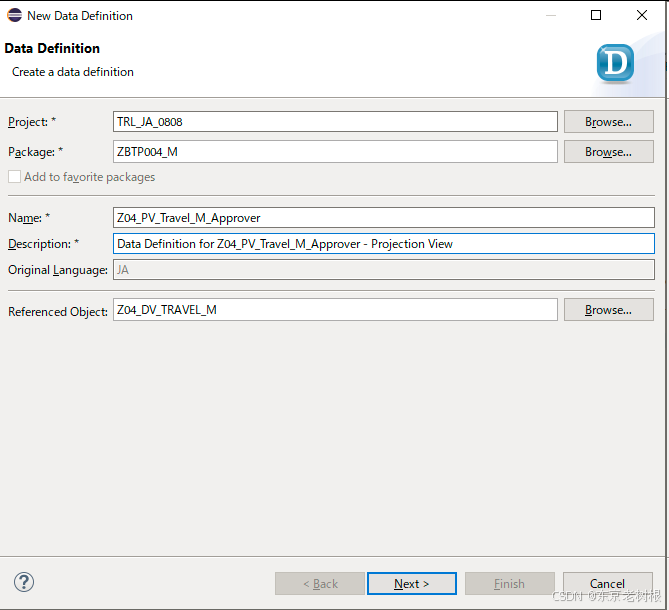This screenshot has width=669, height=610.
Task: Click the help question mark icon
Action: click(24, 582)
